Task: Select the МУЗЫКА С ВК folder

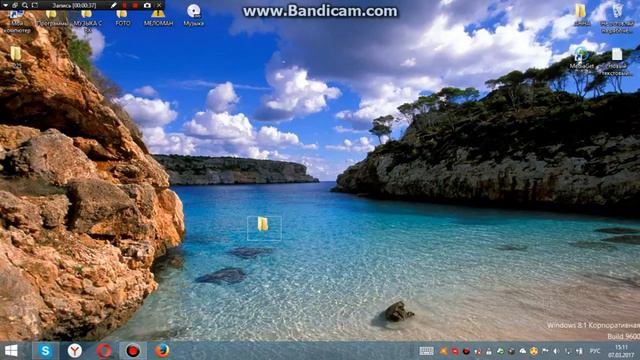Action: pyautogui.click(x=87, y=22)
